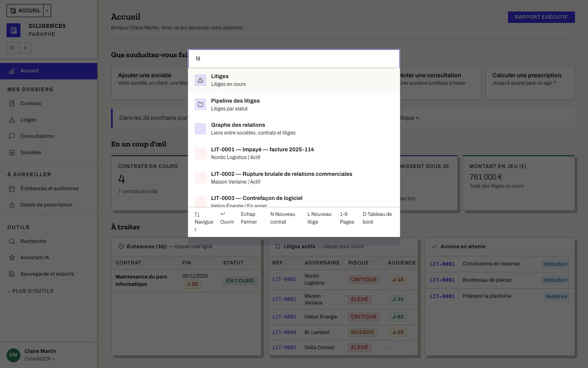The height and width of the screenshot is (368, 588).
Task: Select Graphe des relations result
Action: (294, 129)
